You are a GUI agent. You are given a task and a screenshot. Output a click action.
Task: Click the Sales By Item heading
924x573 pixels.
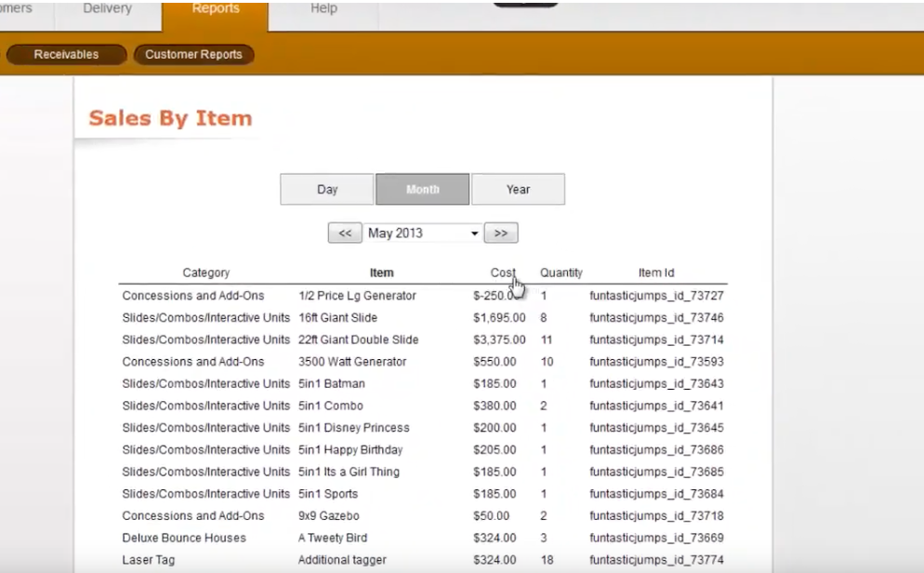click(x=170, y=118)
